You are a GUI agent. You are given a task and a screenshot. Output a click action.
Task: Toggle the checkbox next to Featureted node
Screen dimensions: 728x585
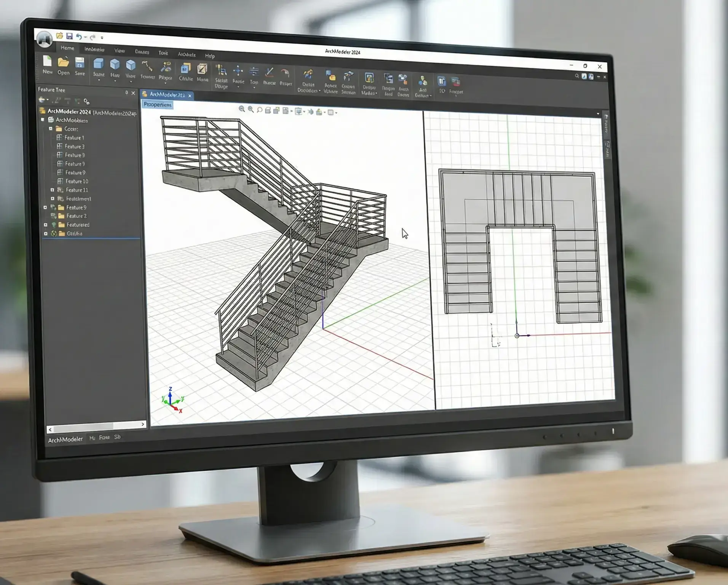46,225
